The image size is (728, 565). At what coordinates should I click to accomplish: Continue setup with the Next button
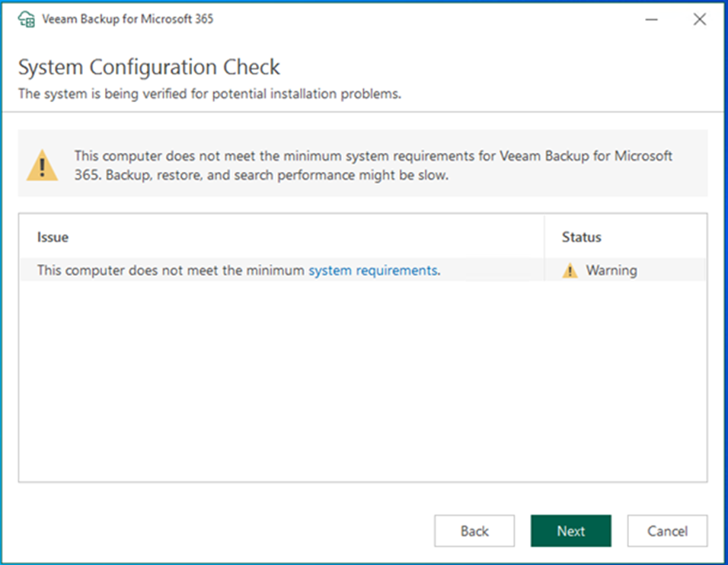coord(571,531)
